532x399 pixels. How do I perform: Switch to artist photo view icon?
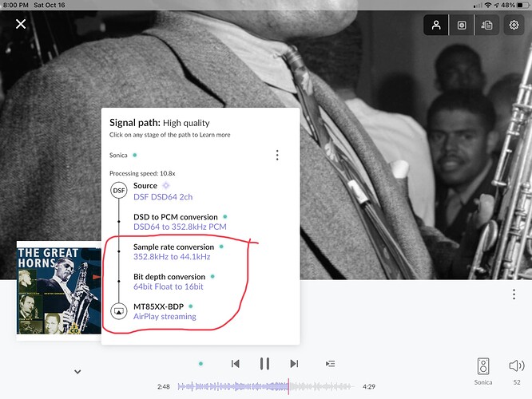coord(436,25)
